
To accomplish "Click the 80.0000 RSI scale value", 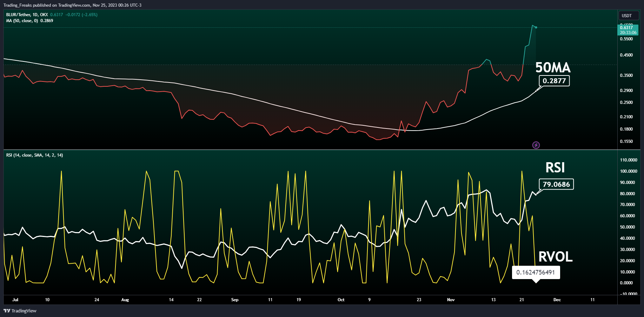I will click(x=628, y=194).
